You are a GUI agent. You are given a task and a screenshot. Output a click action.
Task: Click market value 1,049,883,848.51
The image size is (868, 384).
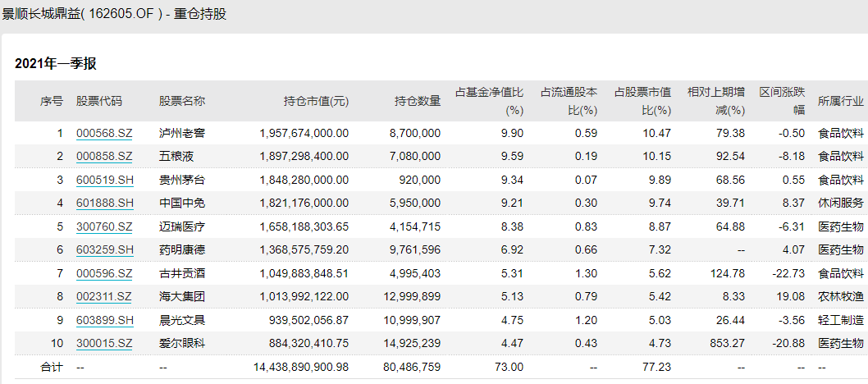304,273
